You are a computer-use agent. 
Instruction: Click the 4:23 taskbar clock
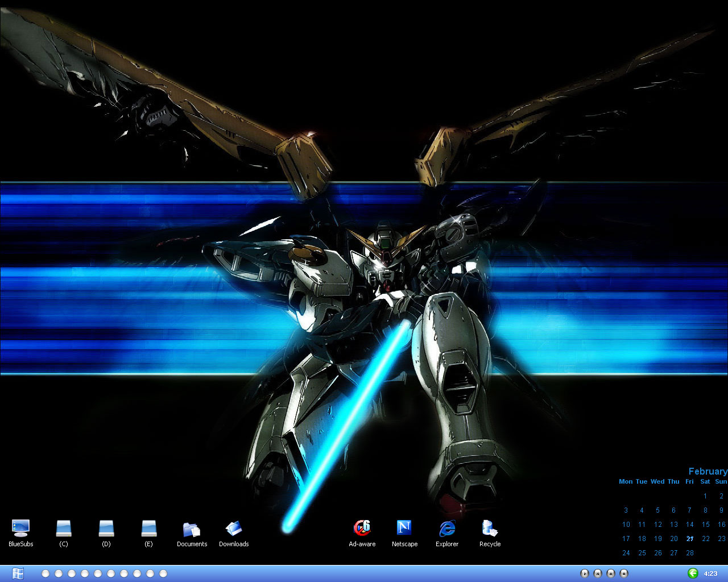pyautogui.click(x=710, y=573)
